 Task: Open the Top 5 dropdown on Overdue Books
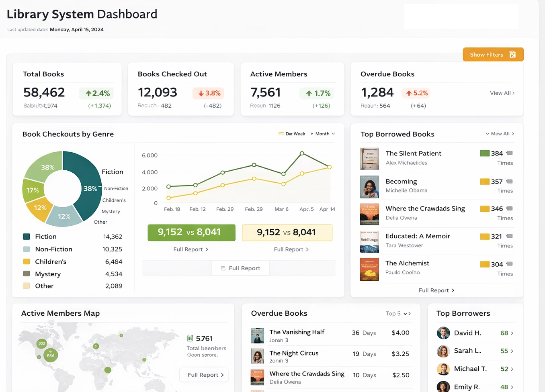(x=398, y=313)
